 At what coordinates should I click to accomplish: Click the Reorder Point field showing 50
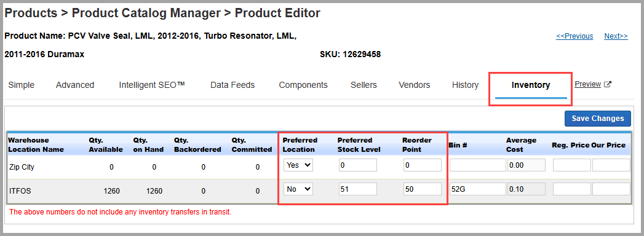coord(423,189)
